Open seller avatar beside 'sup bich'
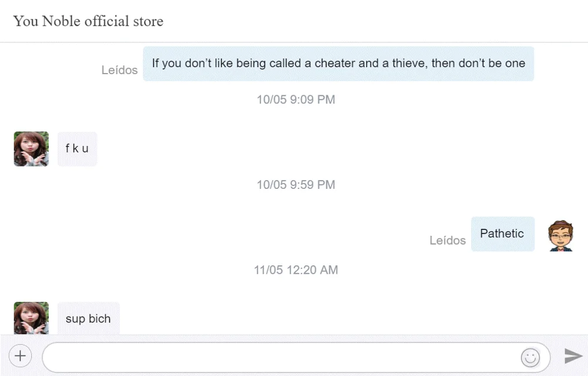Image resolution: width=588 pixels, height=376 pixels. click(31, 318)
